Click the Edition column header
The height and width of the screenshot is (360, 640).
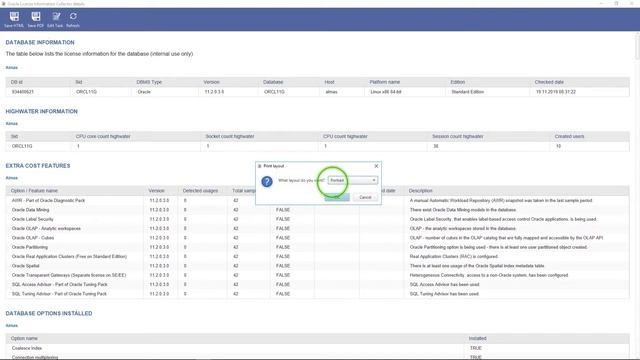[x=458, y=82]
